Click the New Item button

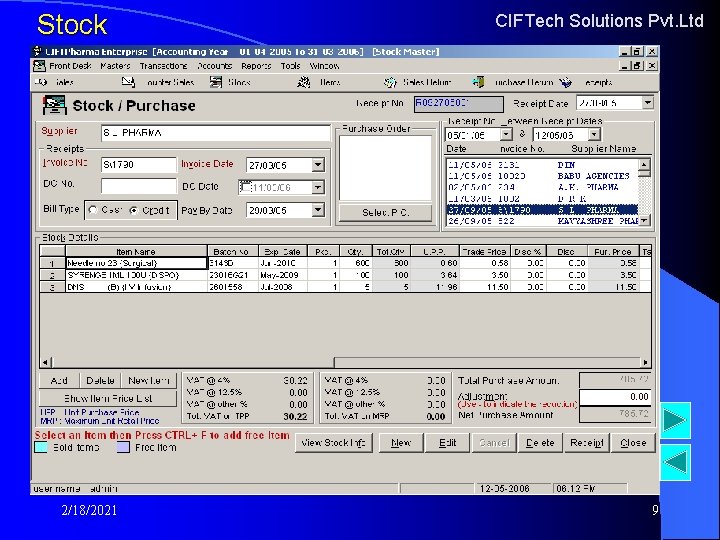149,381
